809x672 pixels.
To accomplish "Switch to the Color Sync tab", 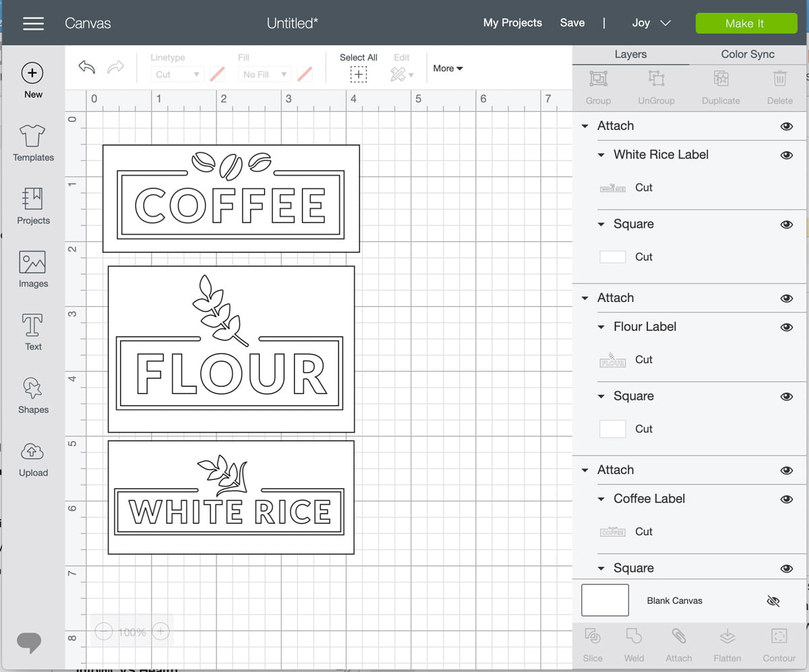I will coord(747,55).
